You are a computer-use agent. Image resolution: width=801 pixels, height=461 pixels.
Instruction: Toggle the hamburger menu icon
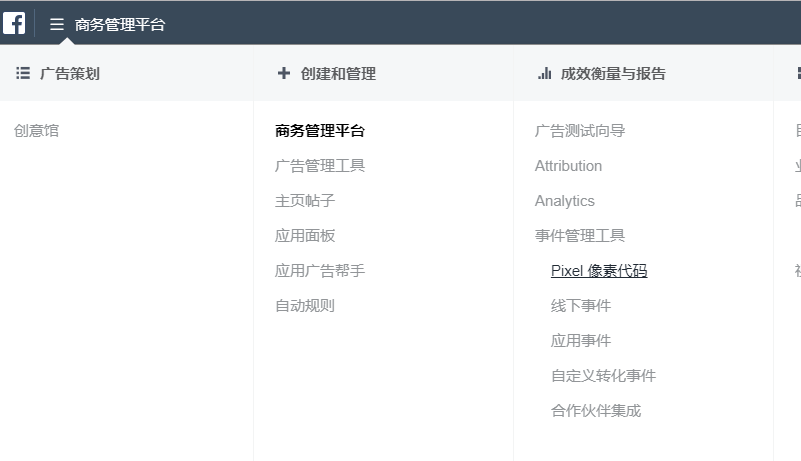click(x=57, y=24)
